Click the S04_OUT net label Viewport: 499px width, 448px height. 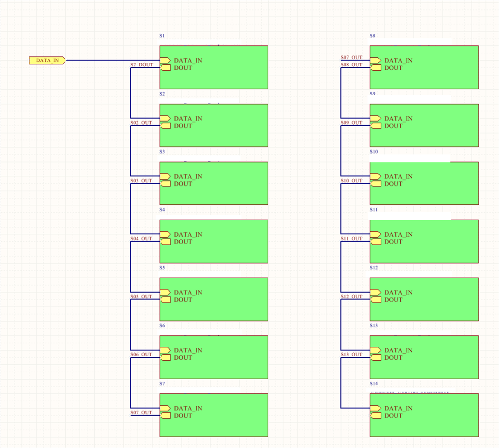(x=141, y=239)
